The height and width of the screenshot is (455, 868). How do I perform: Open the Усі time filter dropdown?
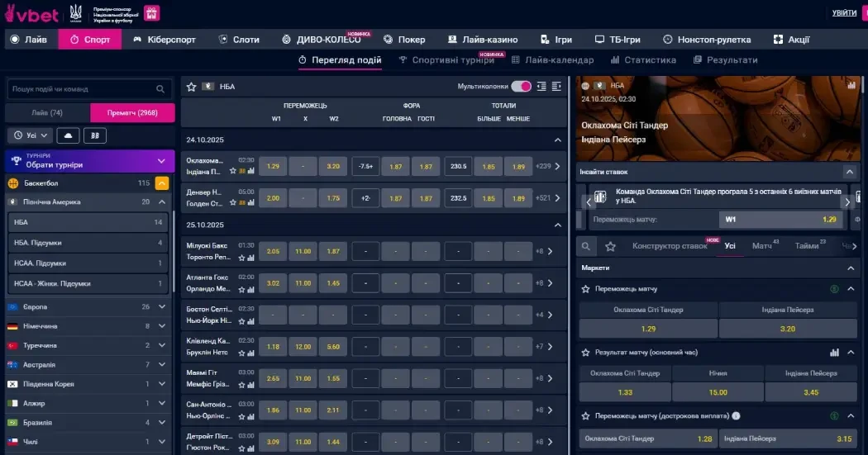(x=31, y=135)
